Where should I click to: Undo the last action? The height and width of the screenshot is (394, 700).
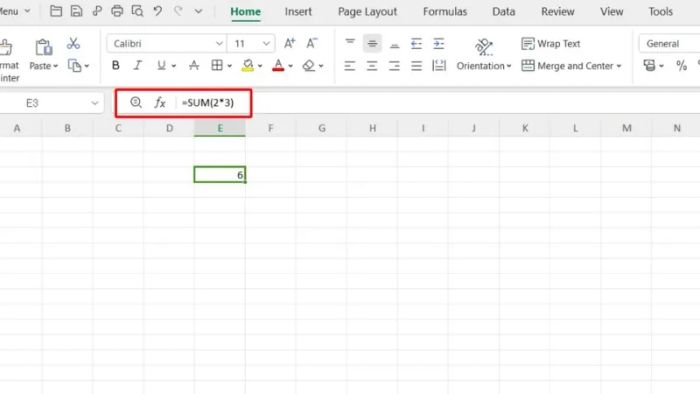[x=158, y=11]
